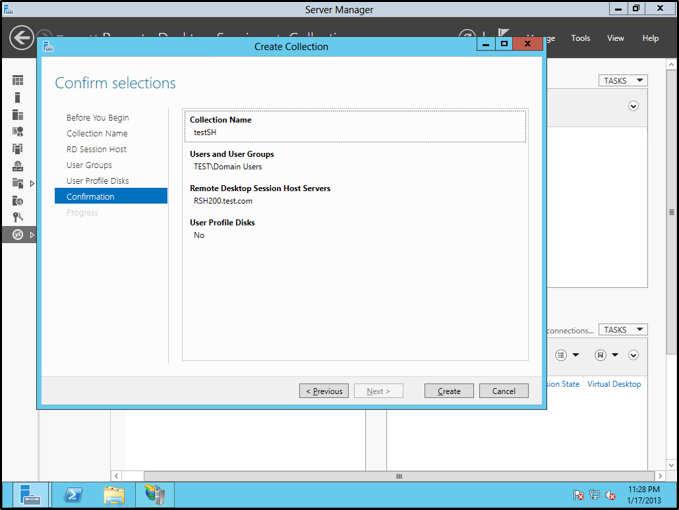The height and width of the screenshot is (510, 679).
Task: Expand the upper panel's circular chevron
Action: point(633,106)
